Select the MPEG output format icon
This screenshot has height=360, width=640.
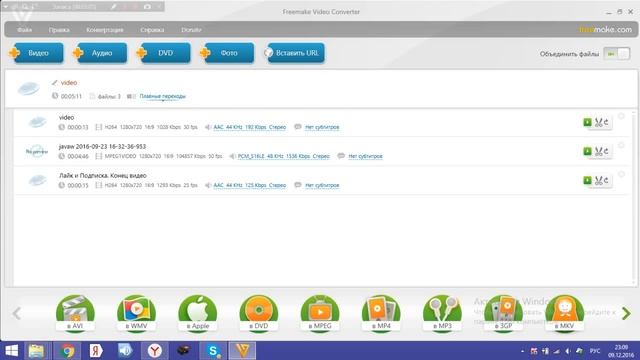point(320,313)
